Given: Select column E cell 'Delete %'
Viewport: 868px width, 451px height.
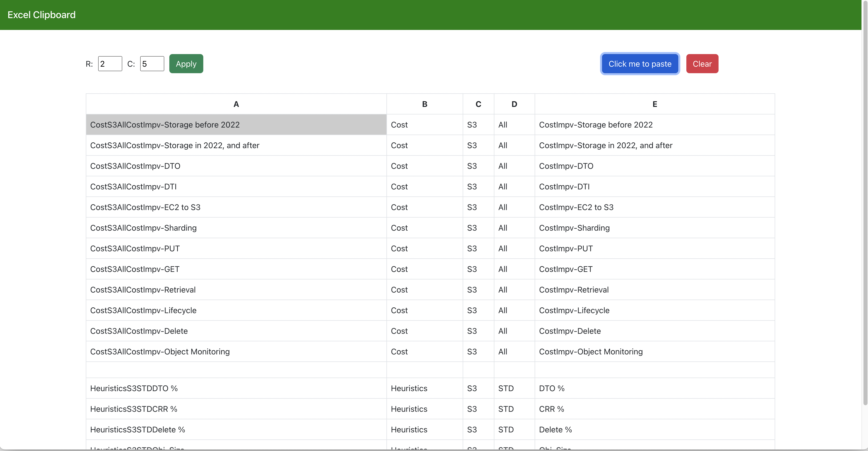Looking at the screenshot, I should 655,429.
